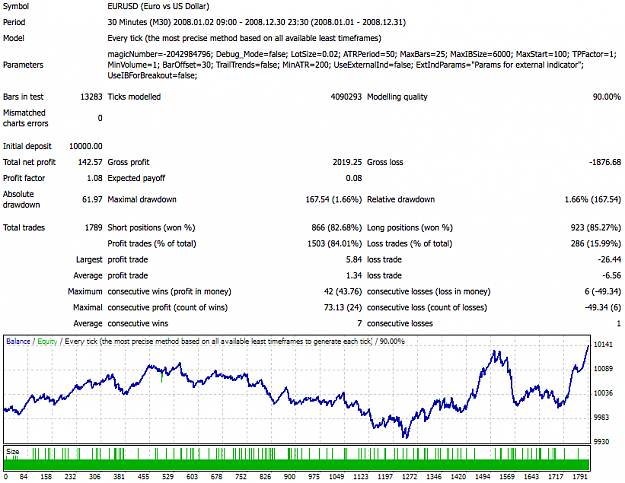Click the Short positions (won %) label
Image resolution: width=625 pixels, height=483 pixels.
tap(151, 228)
